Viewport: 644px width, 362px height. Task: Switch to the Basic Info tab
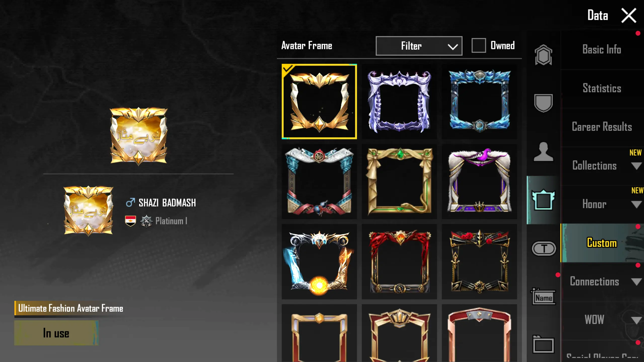click(602, 50)
